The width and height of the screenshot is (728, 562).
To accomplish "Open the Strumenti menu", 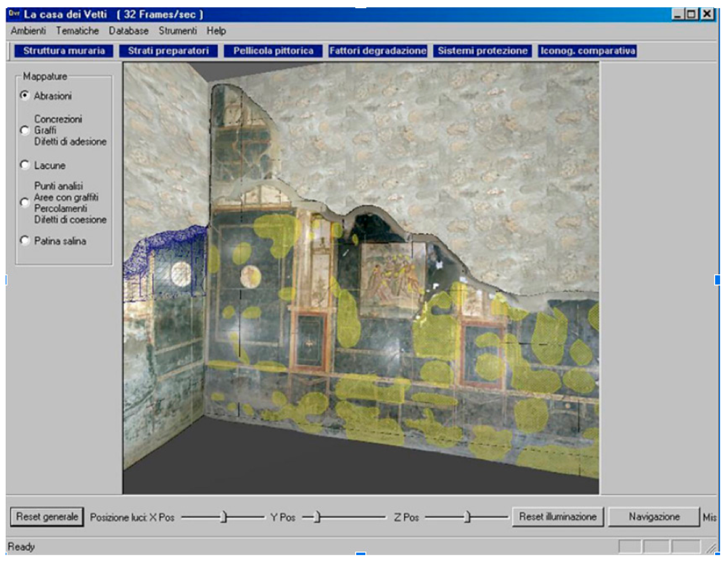I will (178, 31).
